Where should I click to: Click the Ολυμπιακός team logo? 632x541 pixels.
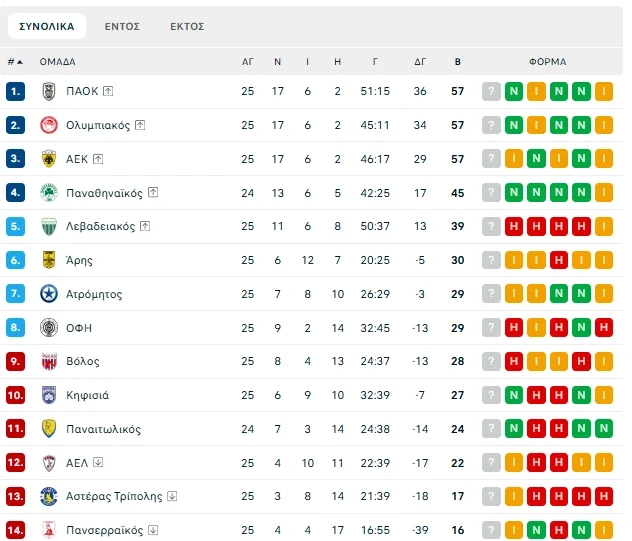pos(48,125)
